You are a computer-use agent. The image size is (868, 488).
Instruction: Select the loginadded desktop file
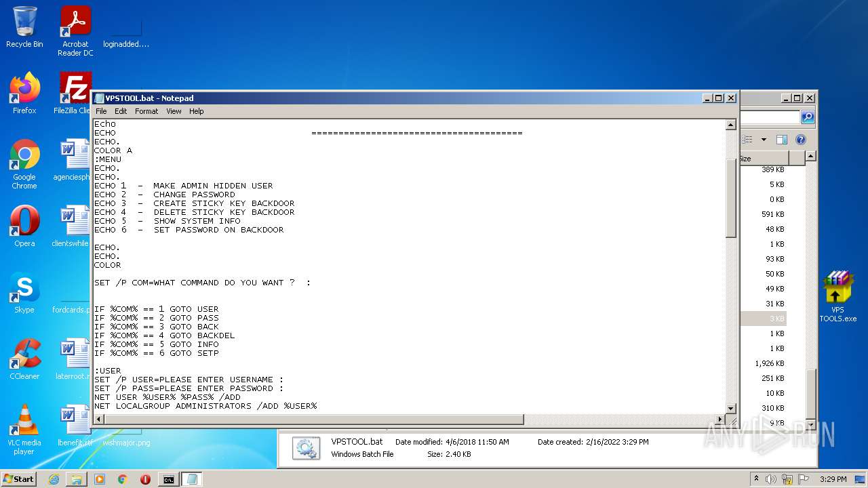[x=126, y=31]
